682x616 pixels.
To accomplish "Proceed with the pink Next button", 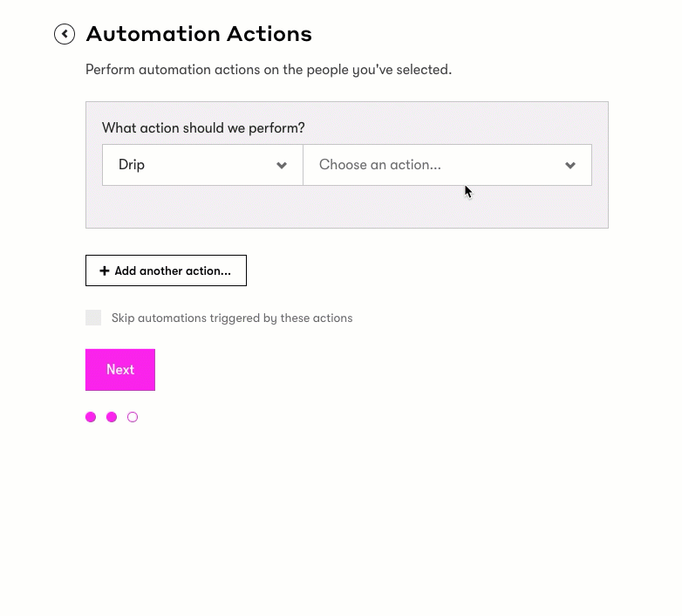I will (120, 370).
